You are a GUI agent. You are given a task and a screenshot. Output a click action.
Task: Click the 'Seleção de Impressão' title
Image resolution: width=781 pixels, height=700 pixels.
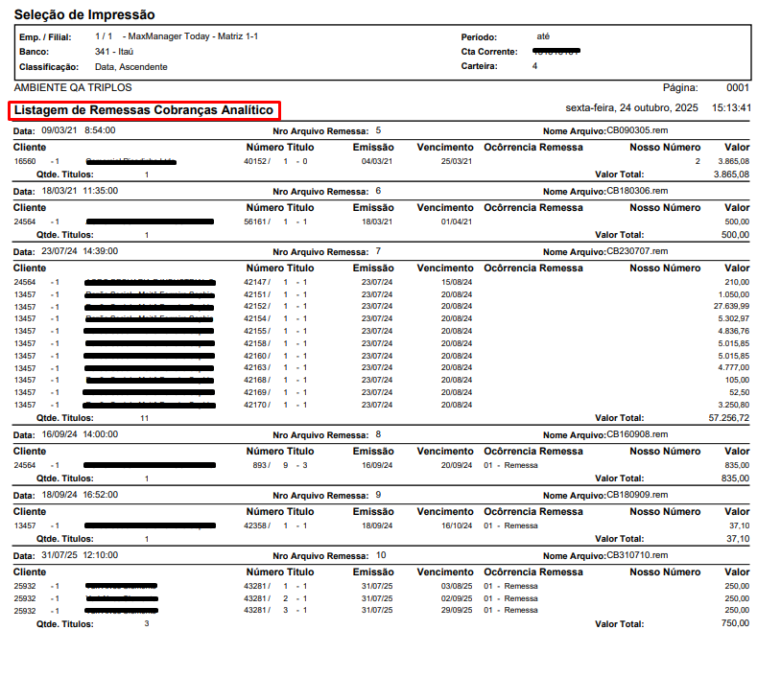(x=84, y=15)
